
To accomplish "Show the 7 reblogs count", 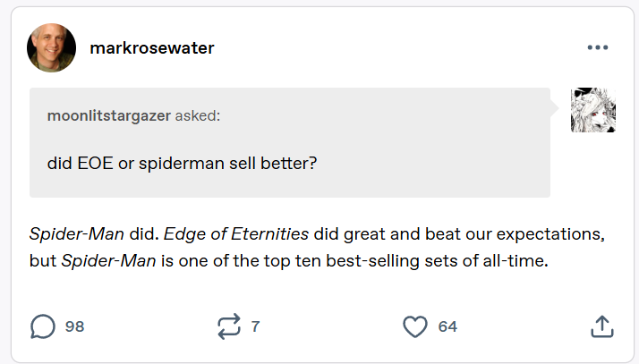I will (x=256, y=326).
